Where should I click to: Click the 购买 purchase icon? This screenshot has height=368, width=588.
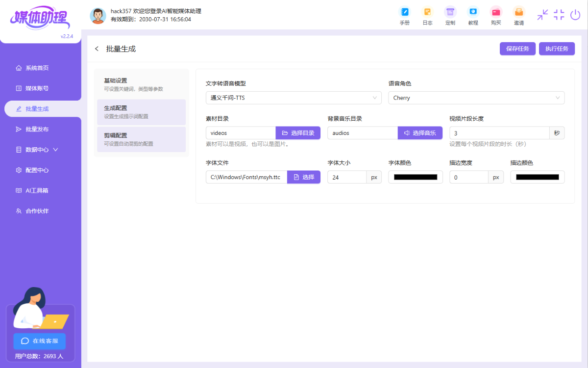point(496,12)
